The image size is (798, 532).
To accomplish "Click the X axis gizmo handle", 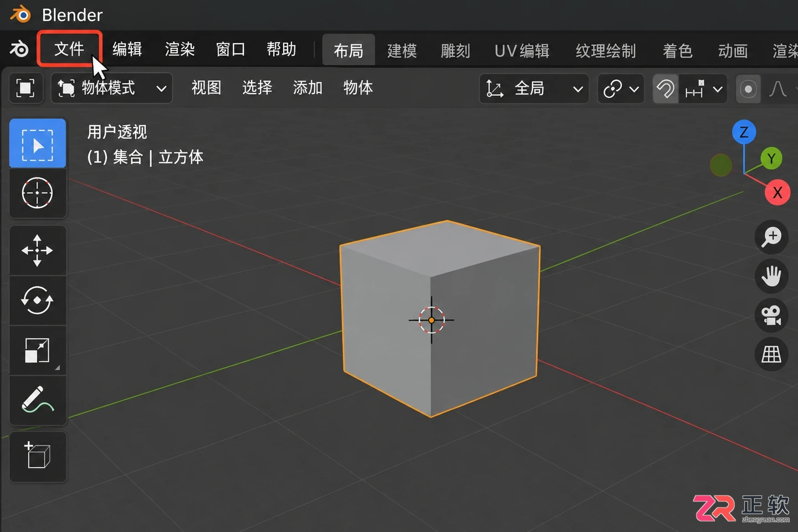I will (x=777, y=193).
